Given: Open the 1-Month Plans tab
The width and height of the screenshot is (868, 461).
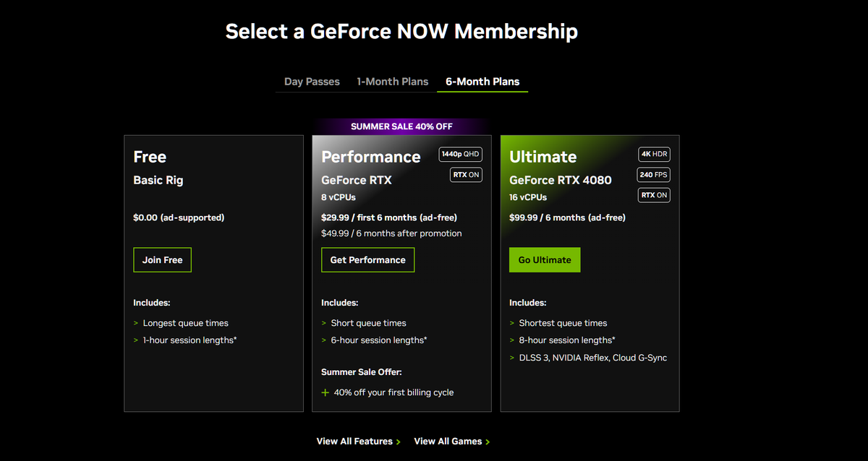Looking at the screenshot, I should [392, 81].
